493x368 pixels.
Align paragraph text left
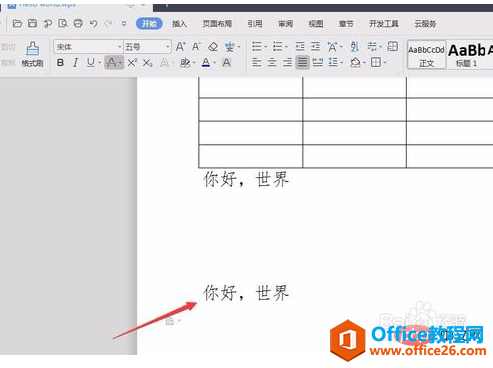click(x=257, y=62)
